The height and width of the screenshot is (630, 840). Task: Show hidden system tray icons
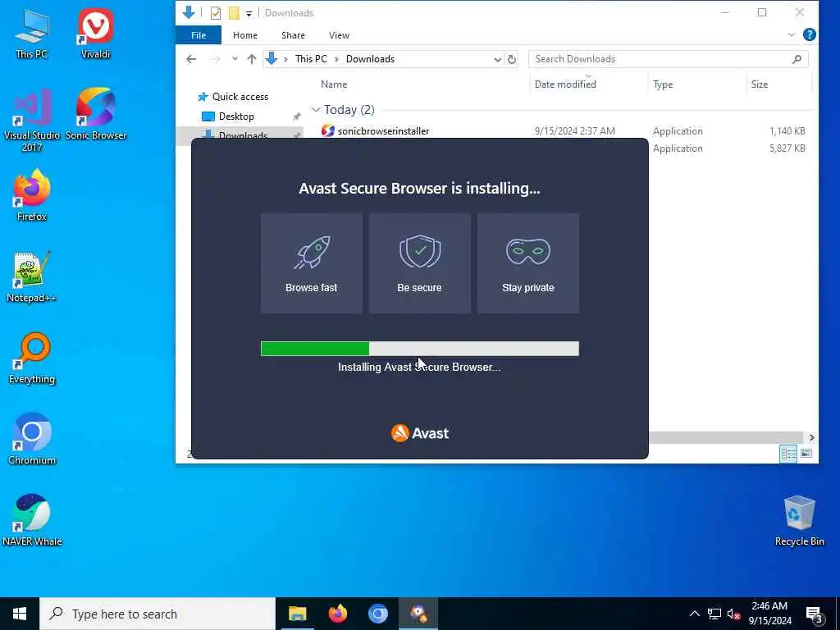694,614
